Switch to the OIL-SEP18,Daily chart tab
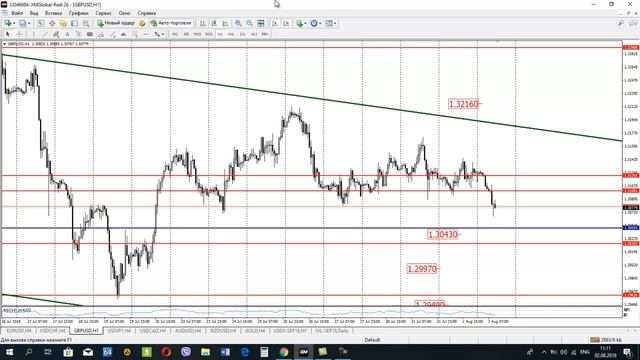This screenshot has width=640, height=360. (331, 331)
